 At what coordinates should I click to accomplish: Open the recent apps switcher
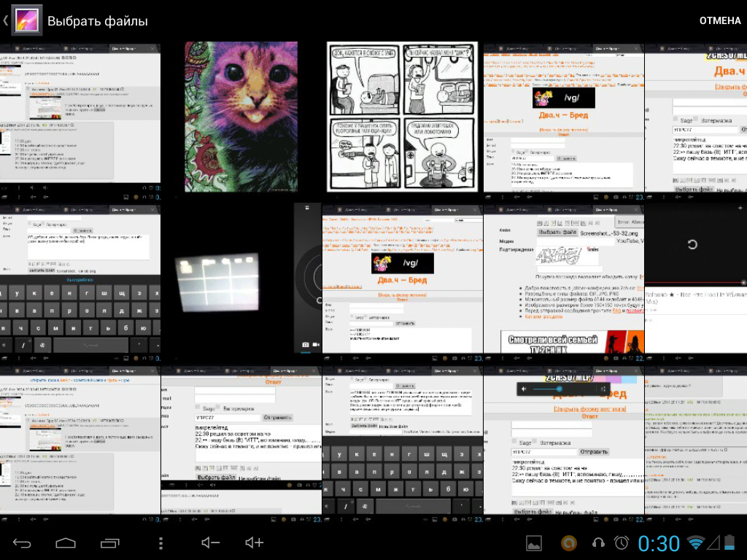pos(110,542)
